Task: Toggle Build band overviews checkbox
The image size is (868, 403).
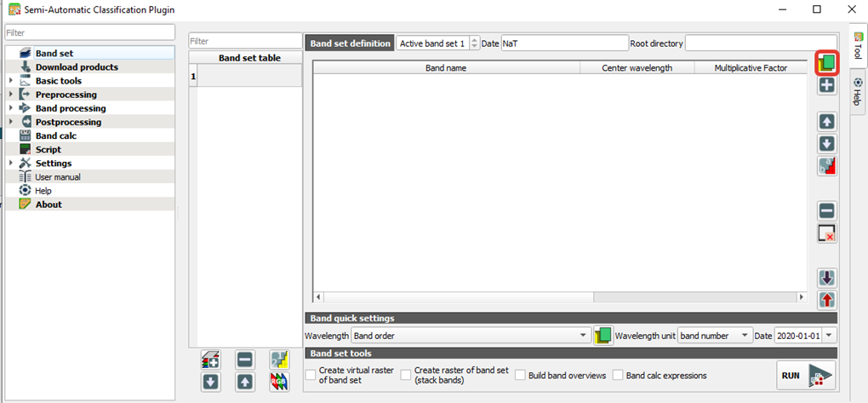Action: (x=520, y=375)
